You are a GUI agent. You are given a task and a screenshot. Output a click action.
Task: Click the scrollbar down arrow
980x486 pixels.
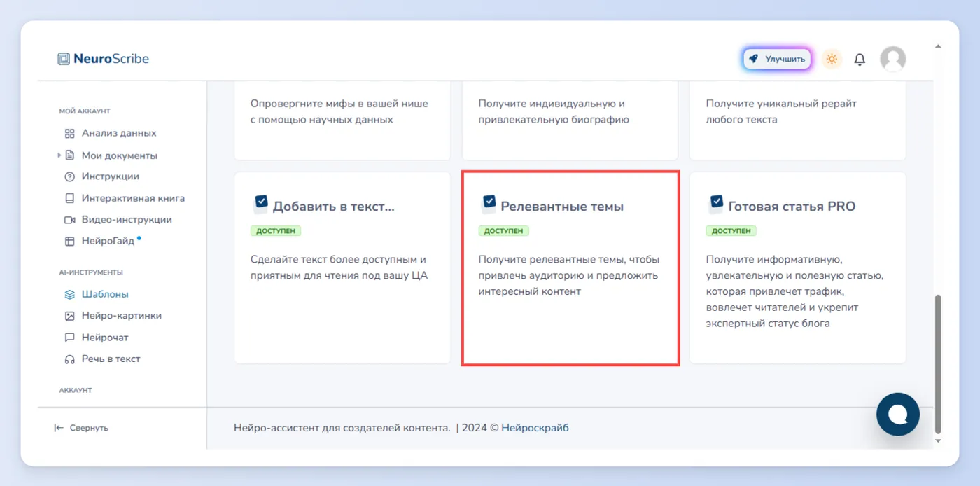click(939, 440)
